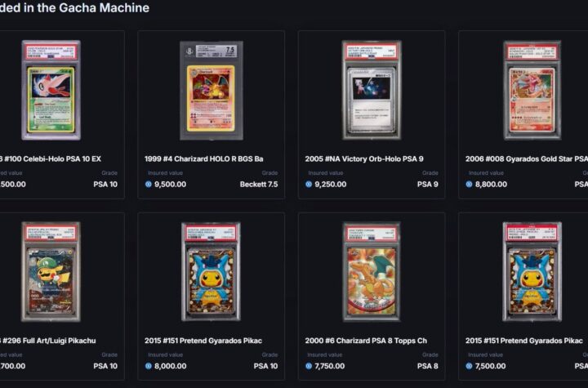
Task: Select the 2006 #008 Gyarados Gold Star title
Action: click(x=527, y=158)
